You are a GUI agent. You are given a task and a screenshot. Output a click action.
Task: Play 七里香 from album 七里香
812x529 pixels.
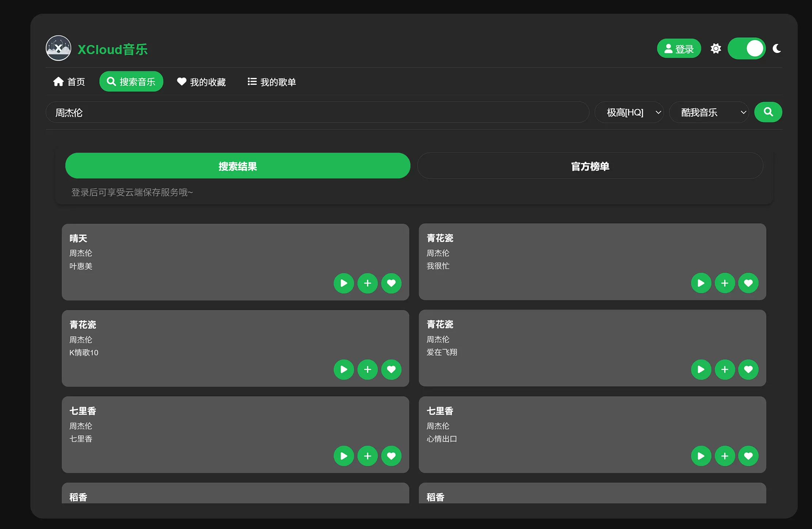[x=344, y=456]
